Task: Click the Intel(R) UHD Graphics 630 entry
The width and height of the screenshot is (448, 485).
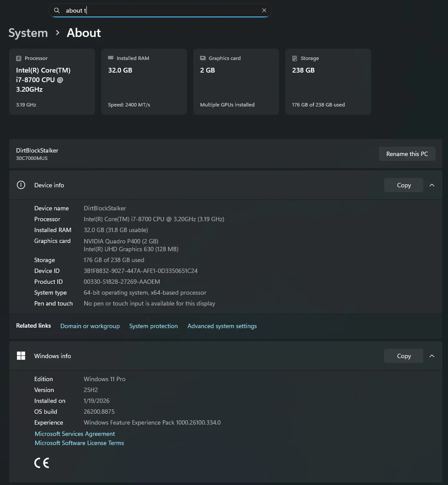Action: click(x=131, y=249)
